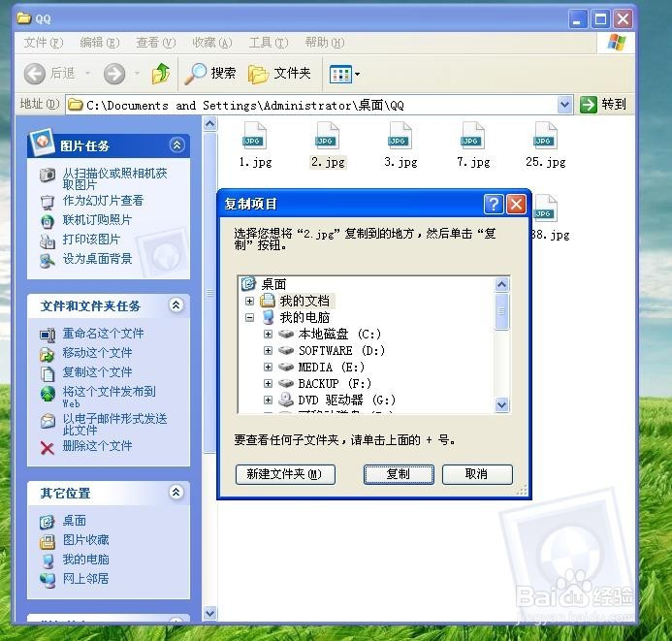Image resolution: width=672 pixels, height=641 pixels.
Task: Select 我的文档 in folder tree
Action: [x=304, y=301]
